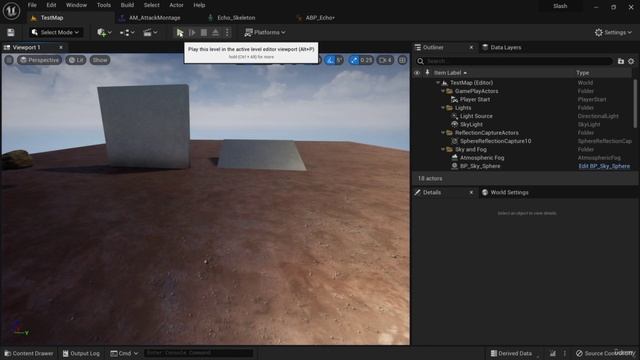The image size is (640, 360).
Task: Open the Edit BP_Sky_Sphere link
Action: (604, 167)
